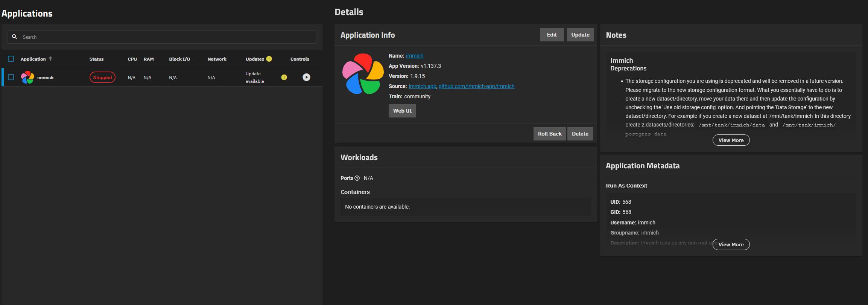
Task: Expand Application Metadata with View More
Action: [x=731, y=244]
